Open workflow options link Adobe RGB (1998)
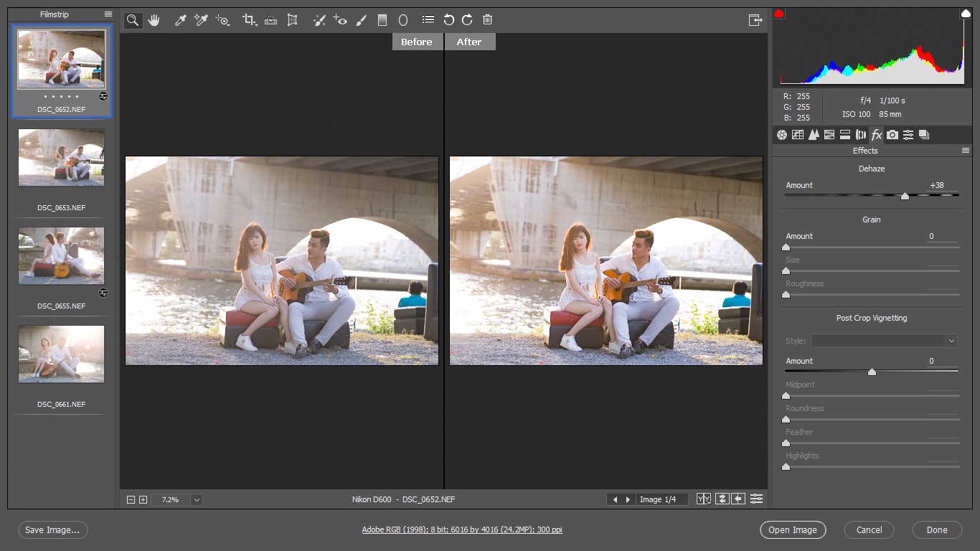 462,530
